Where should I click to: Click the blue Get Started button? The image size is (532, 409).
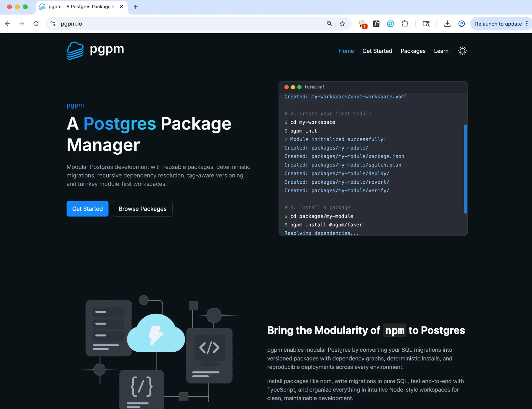pos(87,209)
